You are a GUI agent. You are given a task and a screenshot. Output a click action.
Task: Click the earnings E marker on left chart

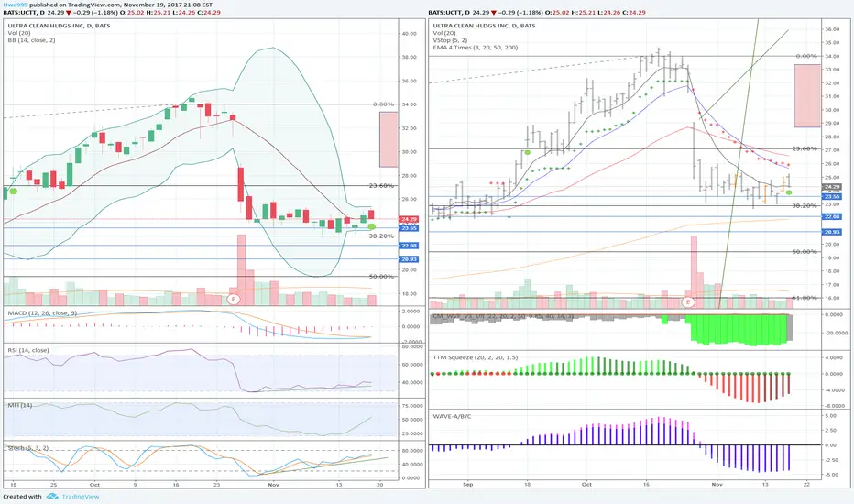(x=234, y=299)
